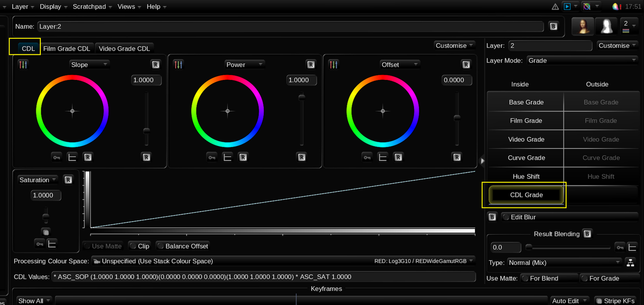The image size is (644, 305).
Task: Open the Offset parameter dropdown
Action: (x=399, y=64)
